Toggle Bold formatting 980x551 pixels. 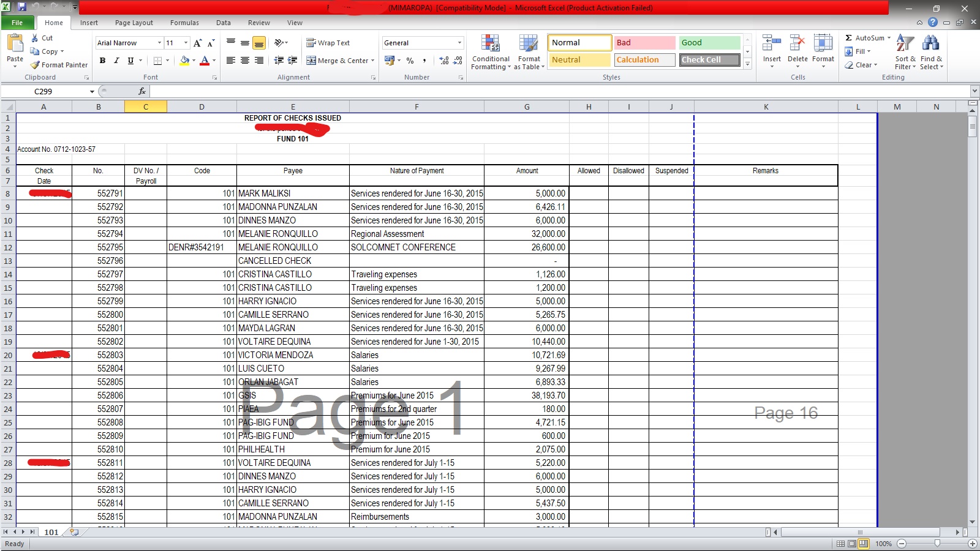102,61
